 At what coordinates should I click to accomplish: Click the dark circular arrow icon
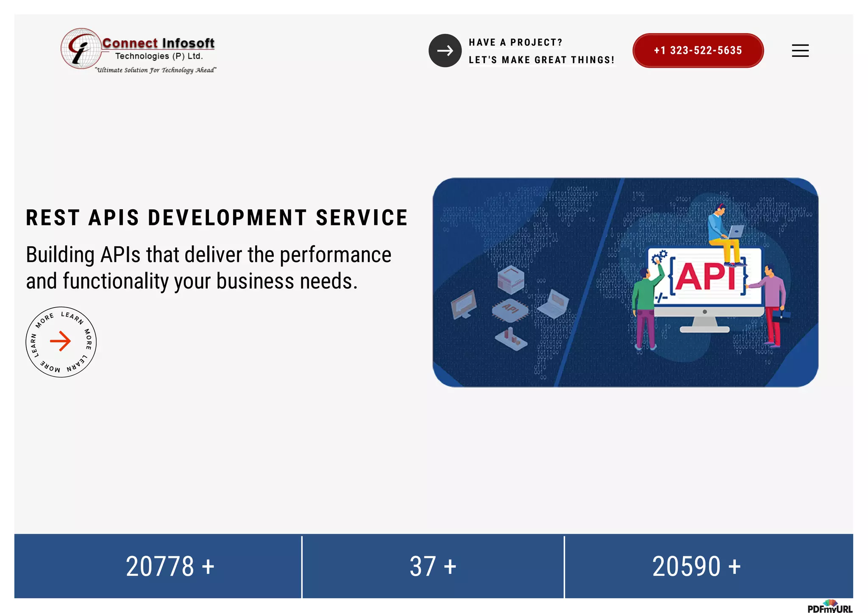click(x=445, y=50)
